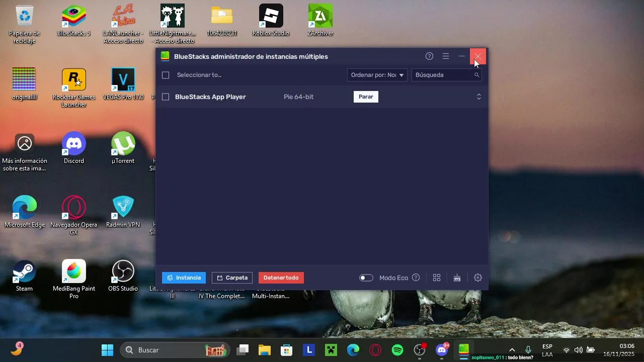Click the Pie 64-bit label
Image resolution: width=644 pixels, height=362 pixels.
[x=298, y=97]
